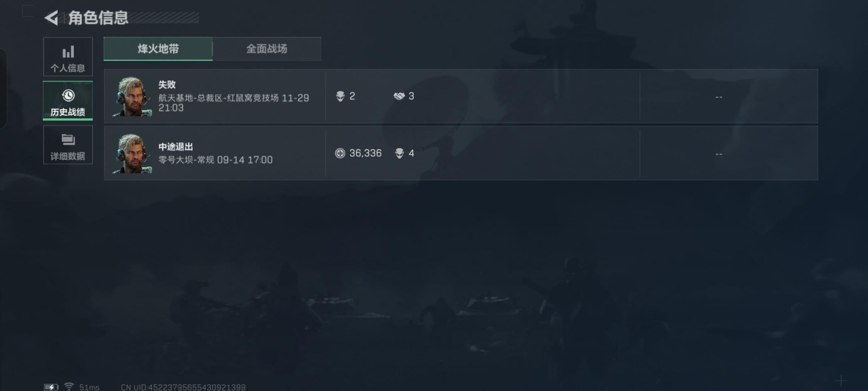Image resolution: width=868 pixels, height=391 pixels.
Task: Click the handshake assist icon showing 3
Action: (x=399, y=96)
